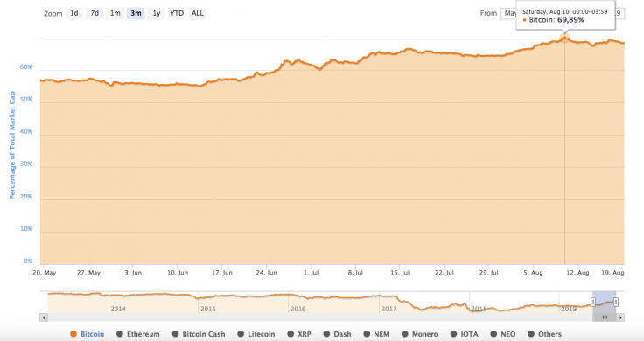Toggle Bitcoin series in legend
The height and width of the screenshot is (341, 644).
click(87, 334)
